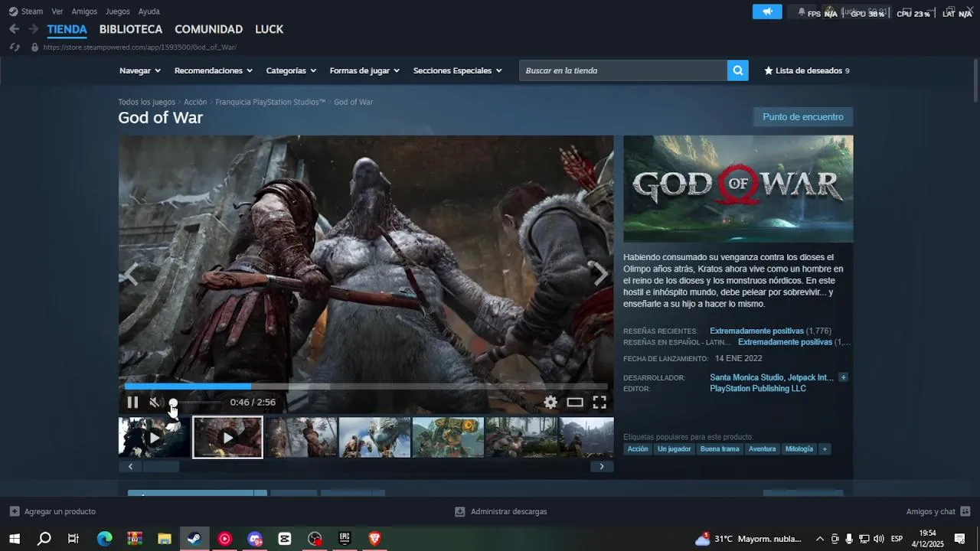Open the Ayuda menu

(x=149, y=11)
